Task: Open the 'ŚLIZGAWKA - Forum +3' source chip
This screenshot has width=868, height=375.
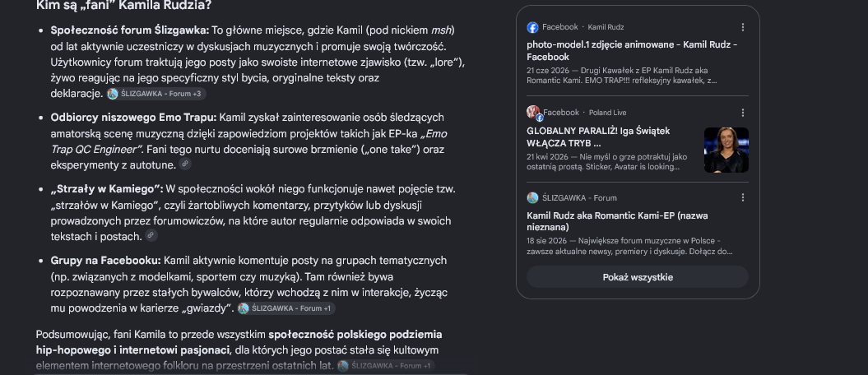Action: [x=156, y=94]
